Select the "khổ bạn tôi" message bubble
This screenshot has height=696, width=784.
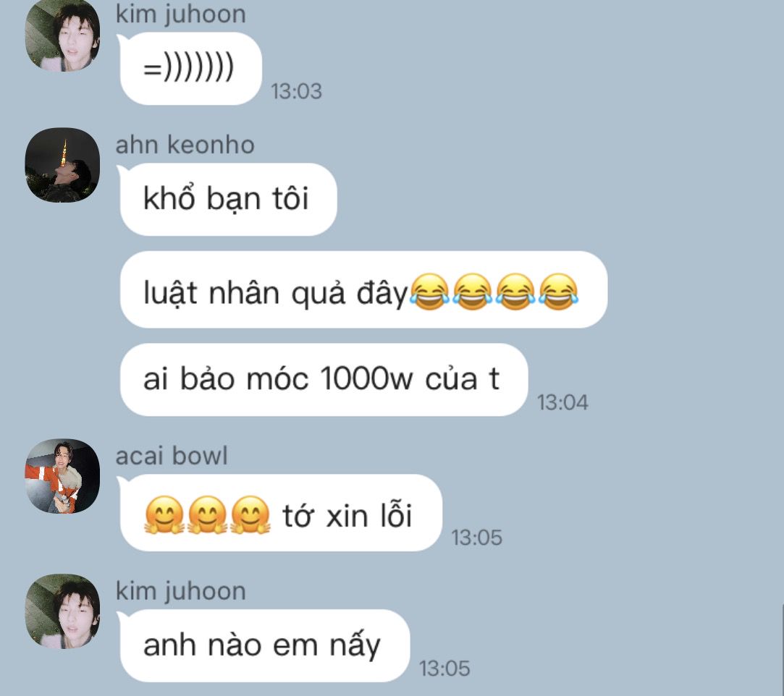pyautogui.click(x=228, y=200)
